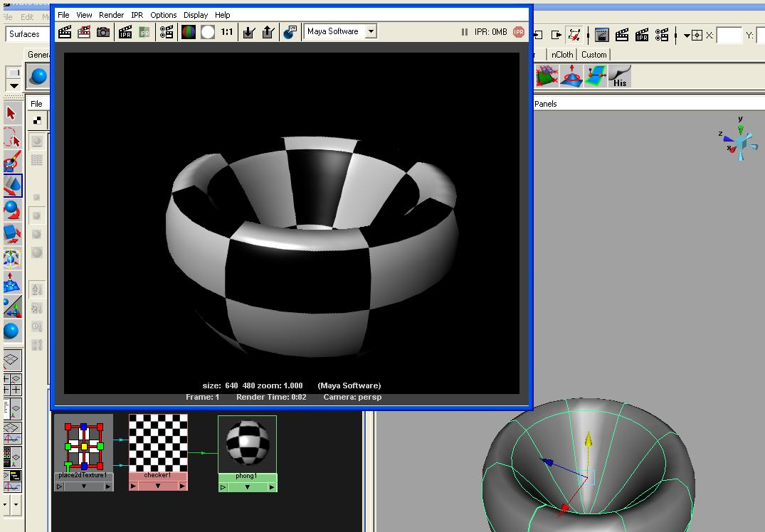The height and width of the screenshot is (532, 765).
Task: Click the blue surface constraint shelf icon
Action: pyautogui.click(x=595, y=77)
